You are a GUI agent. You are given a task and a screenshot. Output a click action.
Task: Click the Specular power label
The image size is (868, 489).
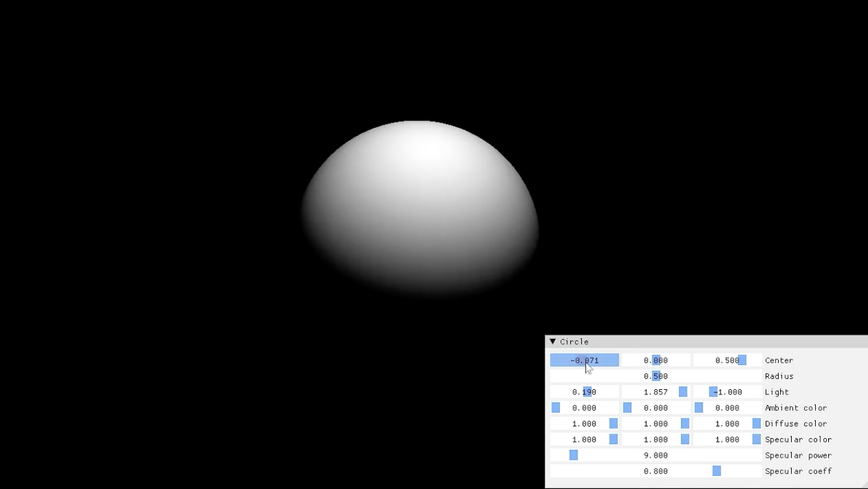798,455
